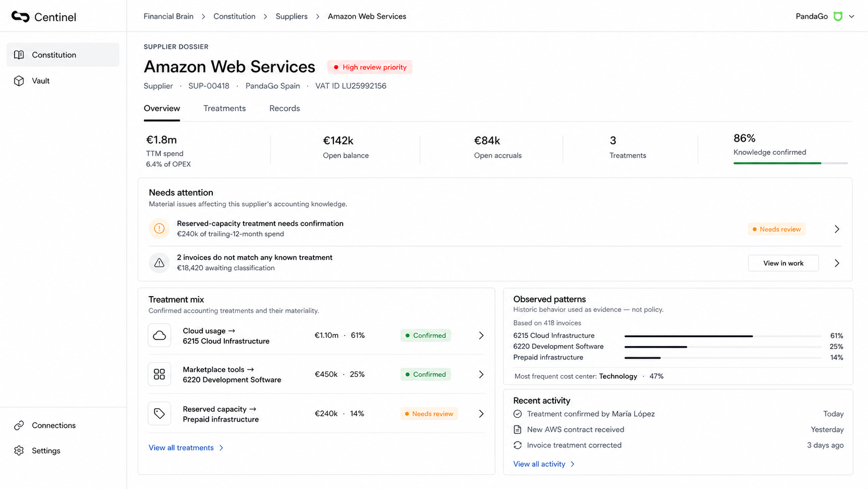Navigate to Constitution breadcrumb
The image size is (868, 489).
[234, 16]
